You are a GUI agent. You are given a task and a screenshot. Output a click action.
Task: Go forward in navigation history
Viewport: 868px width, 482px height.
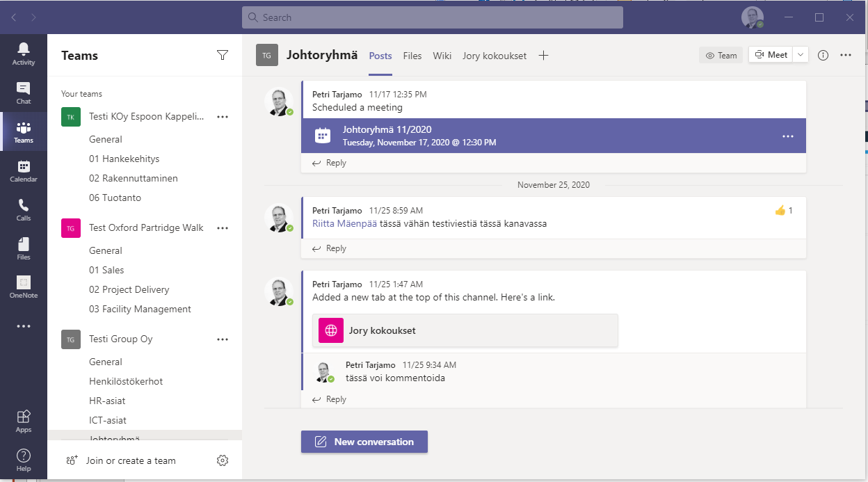click(34, 17)
